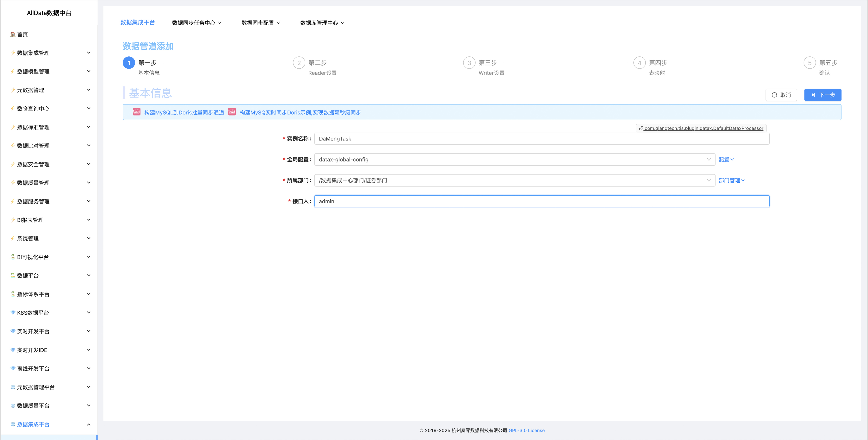Viewport: 868px width, 440px height.
Task: Click the home icon beside 首页
Action: coord(13,34)
